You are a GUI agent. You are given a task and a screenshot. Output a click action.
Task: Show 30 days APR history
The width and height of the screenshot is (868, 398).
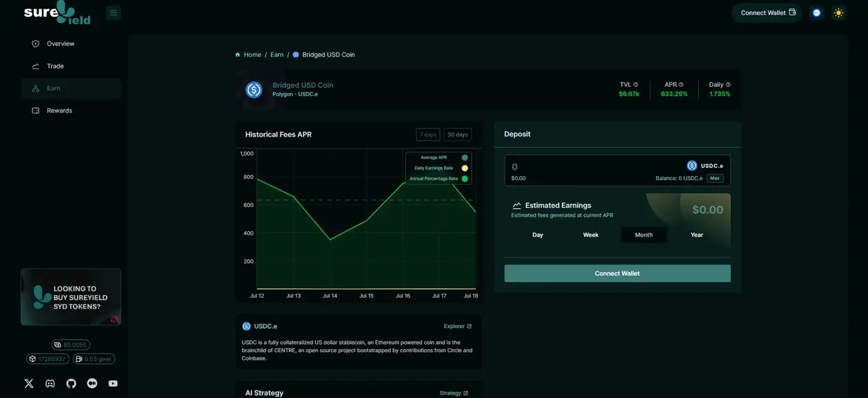458,135
